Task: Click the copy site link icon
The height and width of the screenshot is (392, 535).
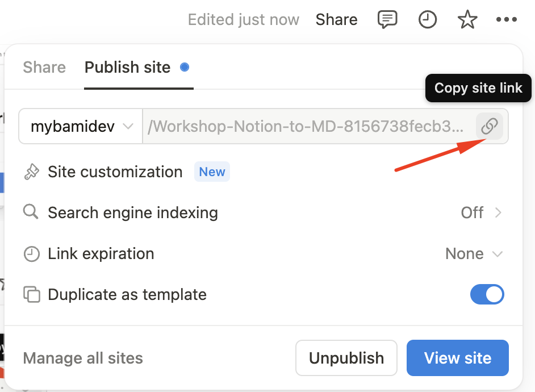Action: click(489, 126)
